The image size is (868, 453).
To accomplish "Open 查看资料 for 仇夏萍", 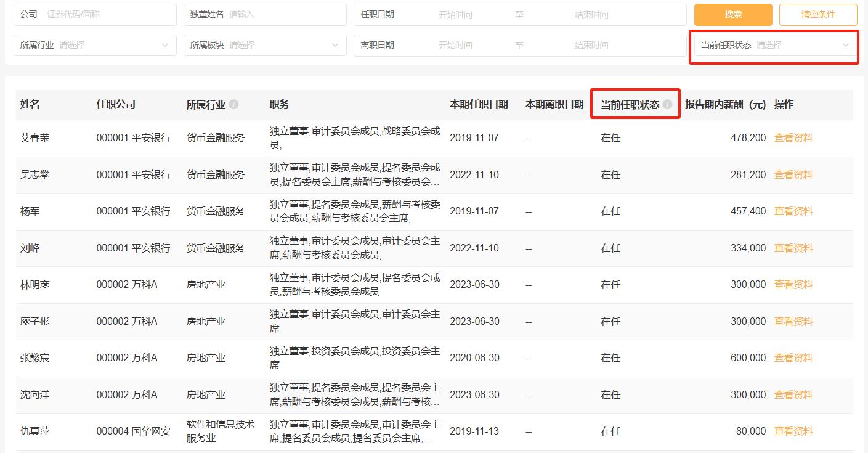I will pos(793,431).
